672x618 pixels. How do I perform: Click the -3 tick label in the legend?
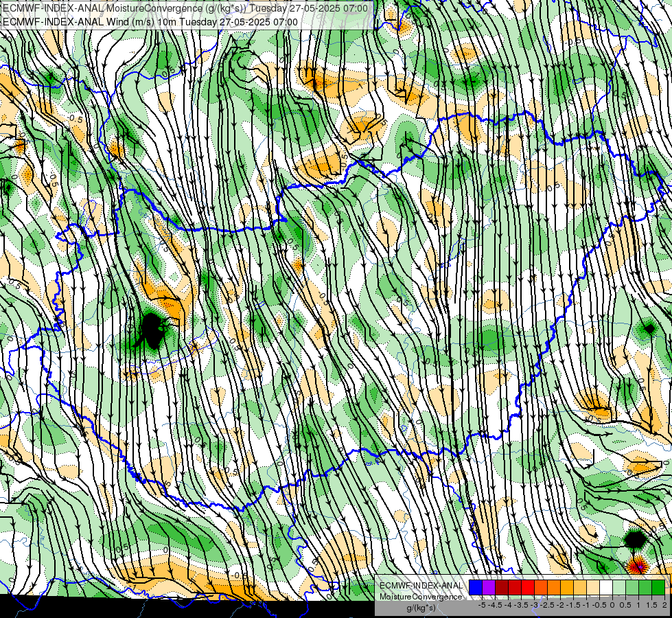pyautogui.click(x=535, y=605)
